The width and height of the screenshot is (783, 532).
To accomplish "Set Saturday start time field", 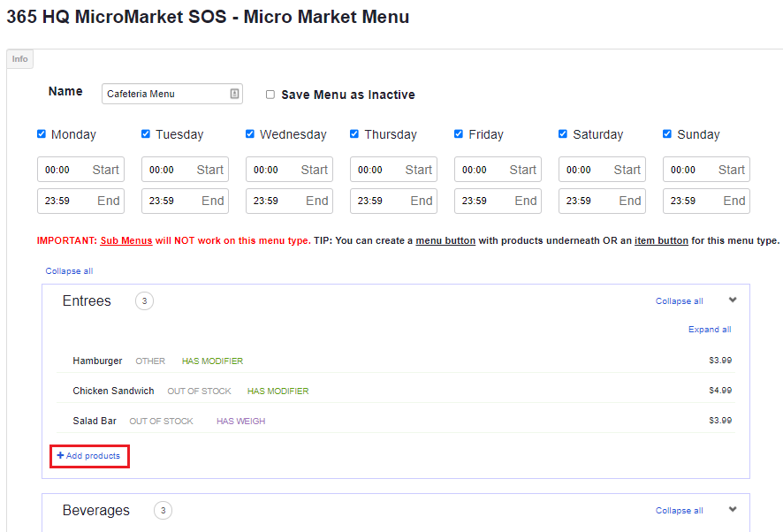I will (602, 170).
